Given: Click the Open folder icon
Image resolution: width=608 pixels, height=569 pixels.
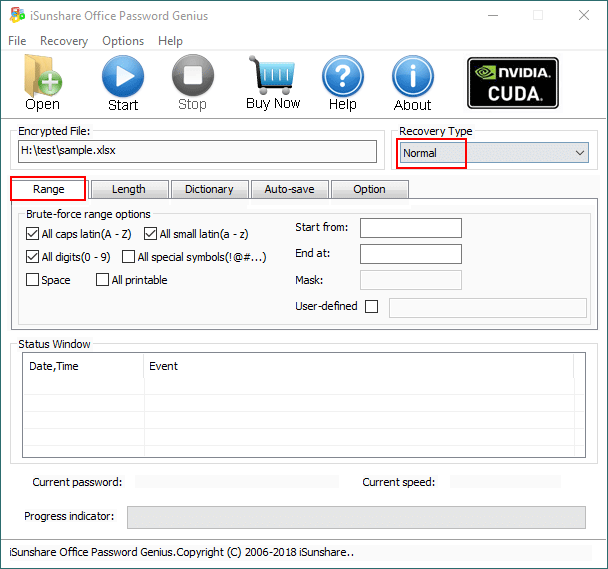Looking at the screenshot, I should 43,76.
